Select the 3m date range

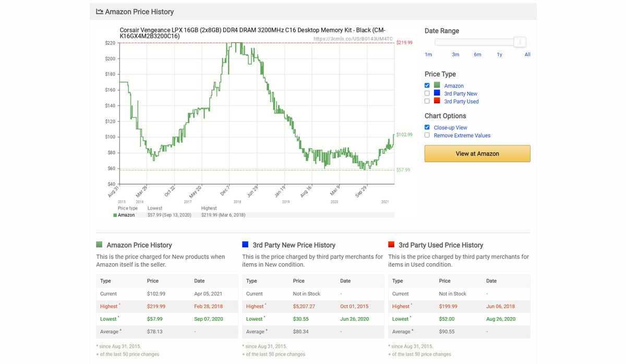click(x=455, y=55)
